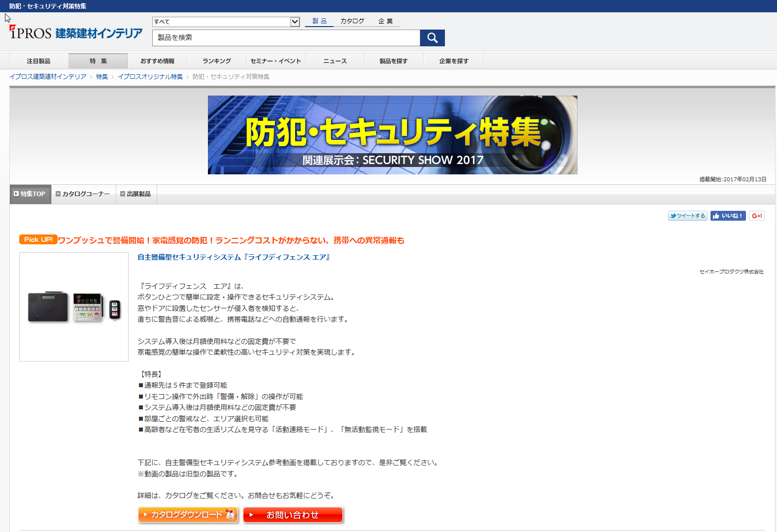Screen dimensions: 777x532
Task: Click the Facebook いいね! button
Action: [728, 216]
